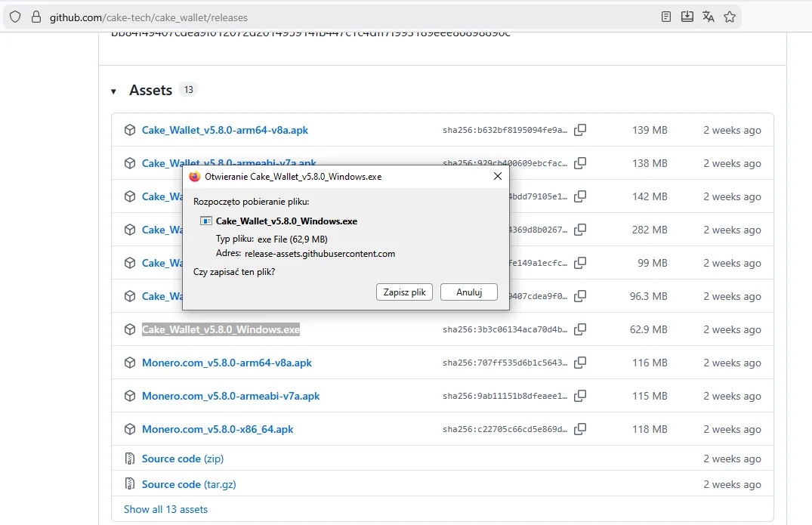Image resolution: width=812 pixels, height=525 pixels.
Task: Click the Assets count badge 13
Action: pyautogui.click(x=189, y=90)
